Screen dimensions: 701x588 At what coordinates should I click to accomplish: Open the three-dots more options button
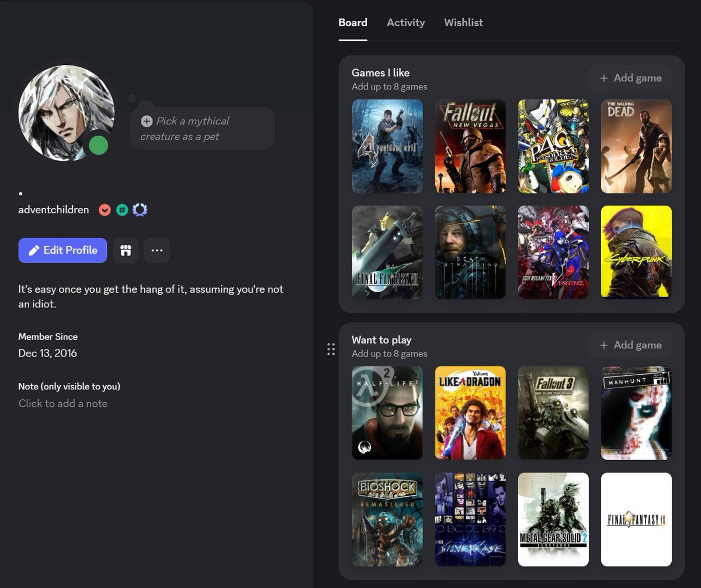click(x=157, y=250)
